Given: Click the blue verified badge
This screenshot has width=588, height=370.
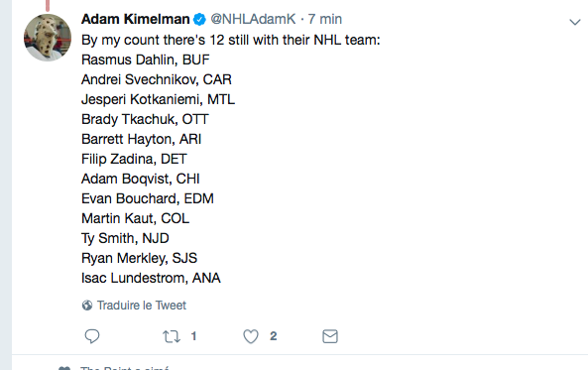Looking at the screenshot, I should click(199, 19).
